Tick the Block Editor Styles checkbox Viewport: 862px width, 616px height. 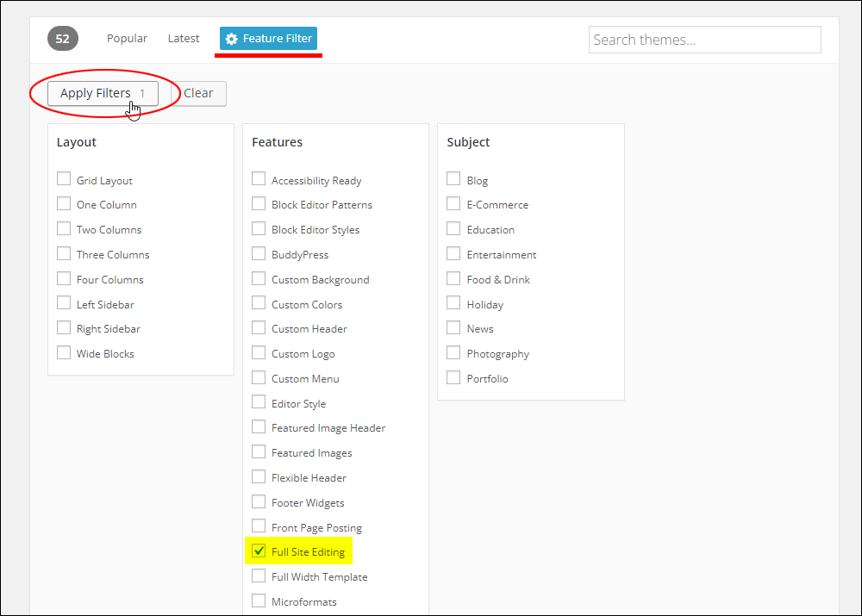pos(259,228)
